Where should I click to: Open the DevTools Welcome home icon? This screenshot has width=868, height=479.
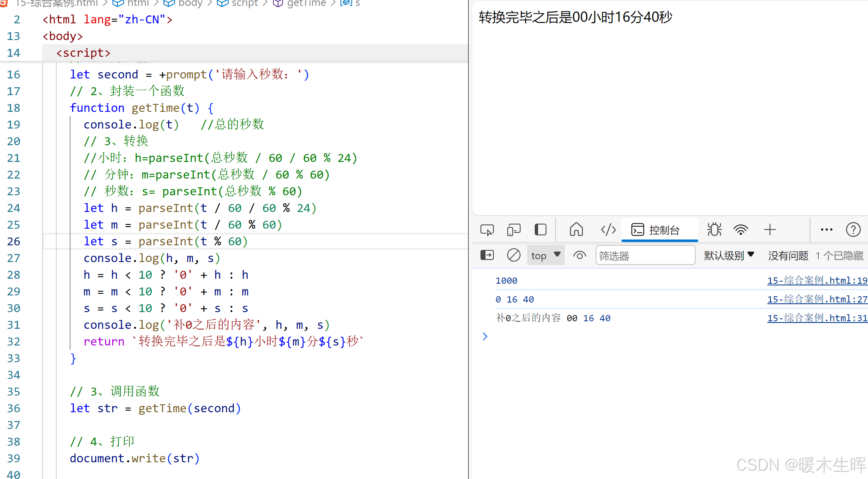click(576, 229)
